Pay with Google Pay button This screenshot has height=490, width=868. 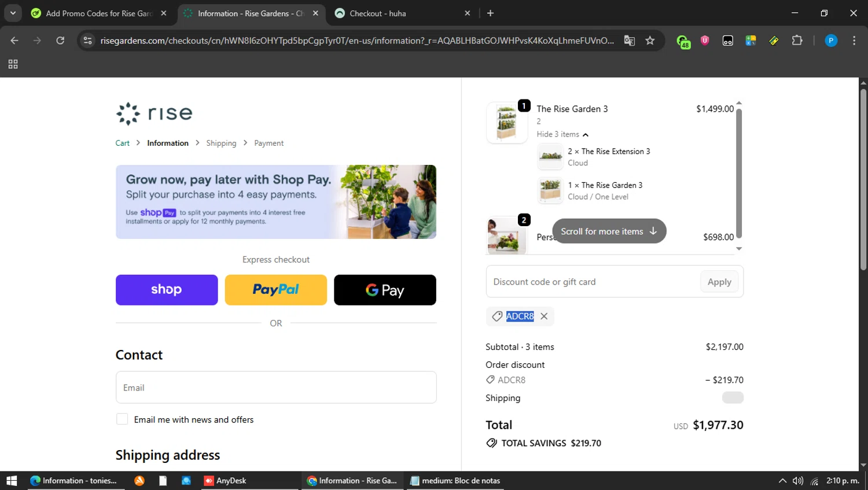point(385,290)
